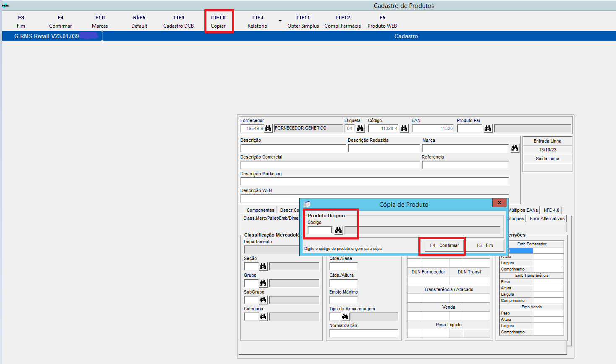Open the Produto Pai lookup icon
This screenshot has width=616, height=364.
point(488,128)
